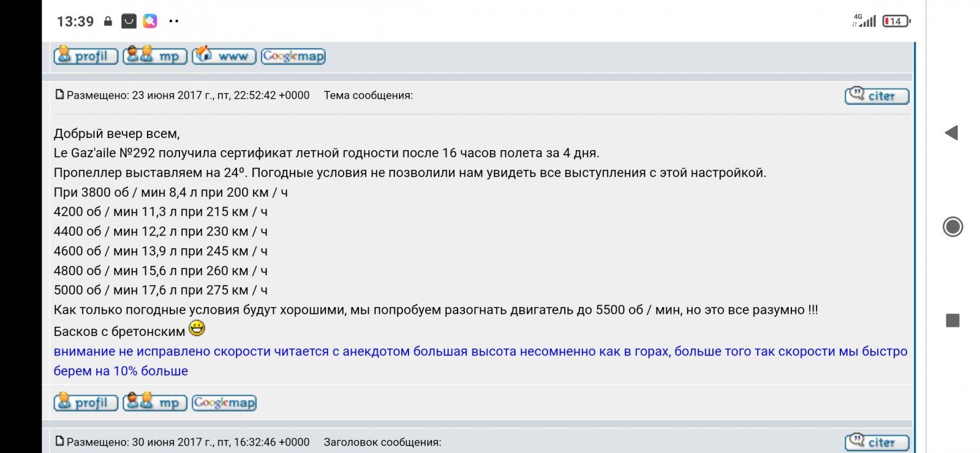Click the post icon beside 30 June date
Image resolution: width=980 pixels, height=453 pixels.
tap(59, 441)
